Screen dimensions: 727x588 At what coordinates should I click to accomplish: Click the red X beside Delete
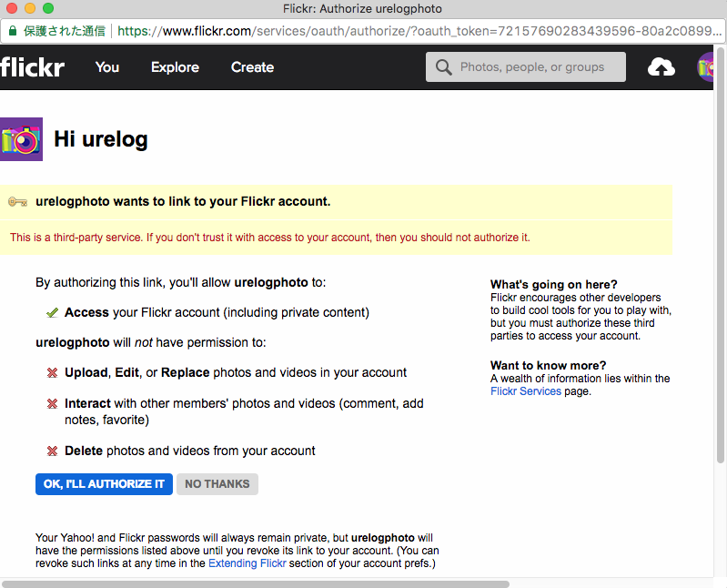click(53, 451)
